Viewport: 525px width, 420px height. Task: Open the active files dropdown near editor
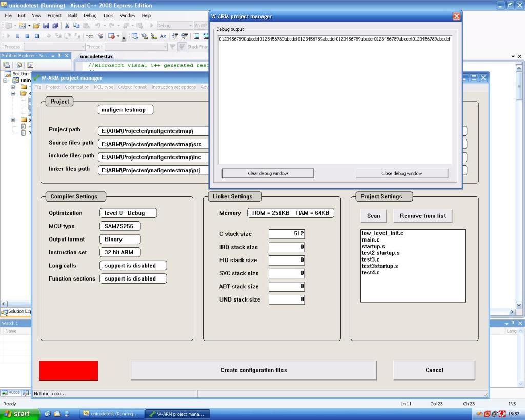[513, 56]
